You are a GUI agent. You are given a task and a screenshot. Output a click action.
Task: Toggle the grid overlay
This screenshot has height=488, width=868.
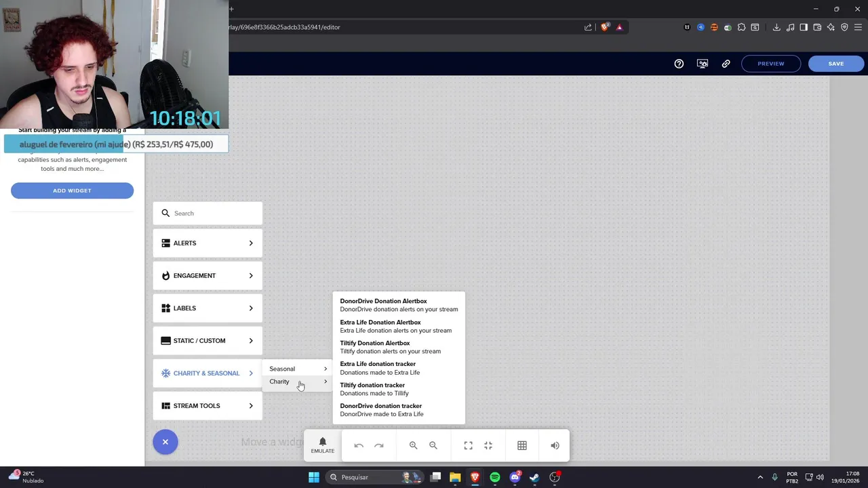coord(522,445)
